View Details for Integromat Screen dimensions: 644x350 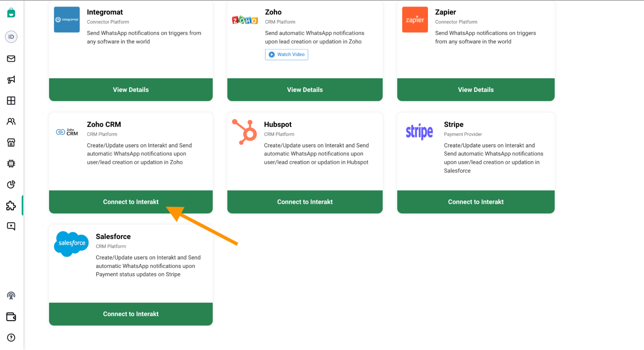coord(130,89)
